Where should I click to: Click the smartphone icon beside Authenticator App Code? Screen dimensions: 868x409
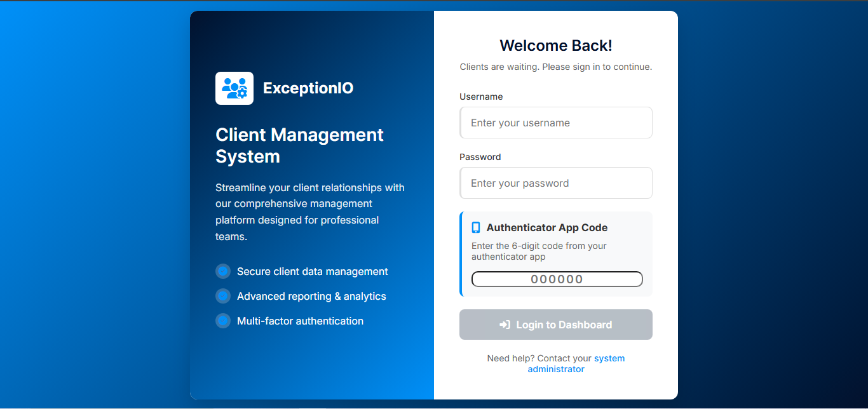[475, 227]
